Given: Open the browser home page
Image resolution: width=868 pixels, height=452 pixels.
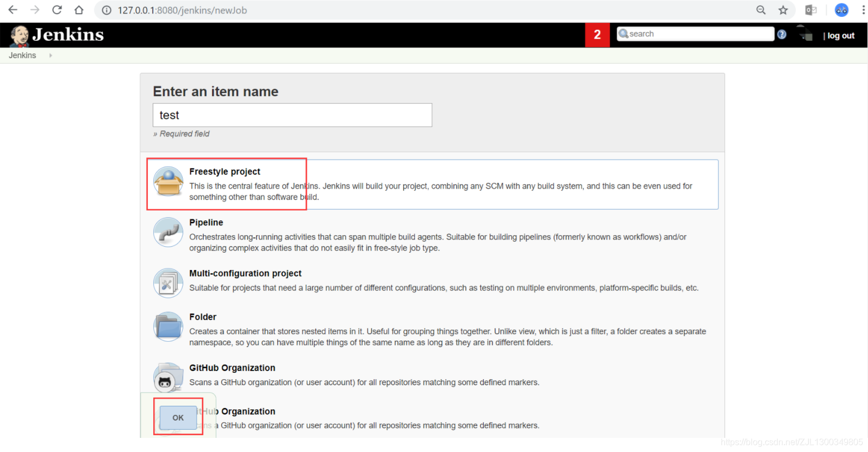Looking at the screenshot, I should (79, 10).
